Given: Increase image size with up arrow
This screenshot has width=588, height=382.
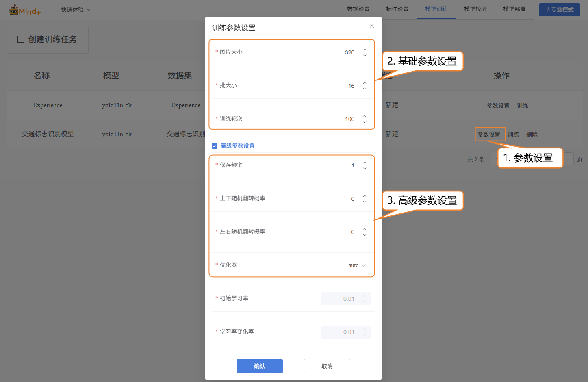Looking at the screenshot, I should (x=365, y=50).
